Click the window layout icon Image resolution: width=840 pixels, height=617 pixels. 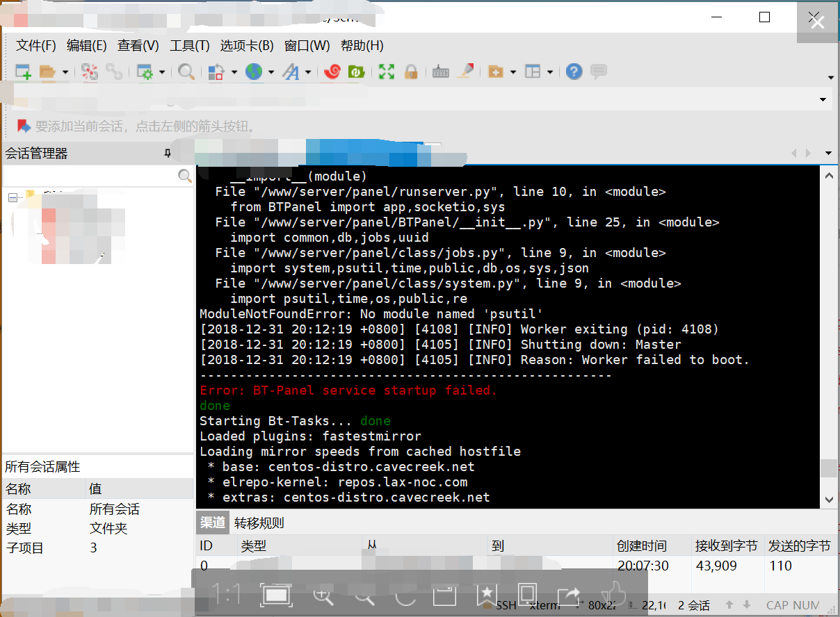pos(533,72)
